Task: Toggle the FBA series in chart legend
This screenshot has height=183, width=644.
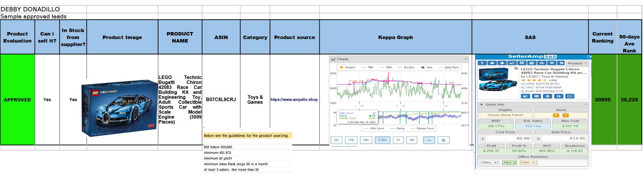Action: [367, 67]
